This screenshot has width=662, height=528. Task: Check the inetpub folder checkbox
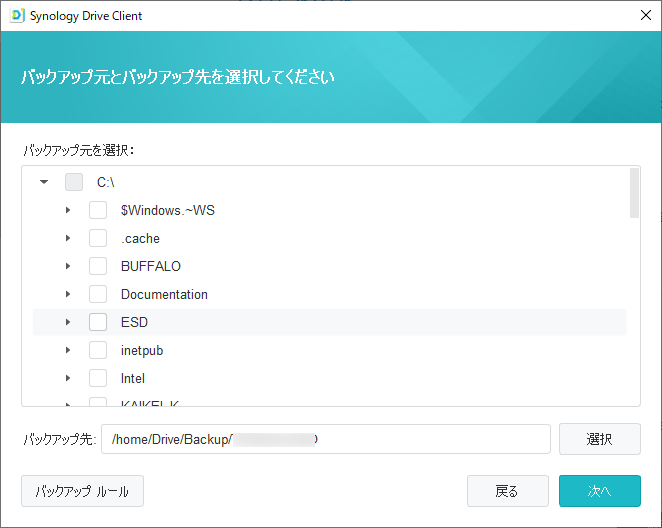point(98,350)
